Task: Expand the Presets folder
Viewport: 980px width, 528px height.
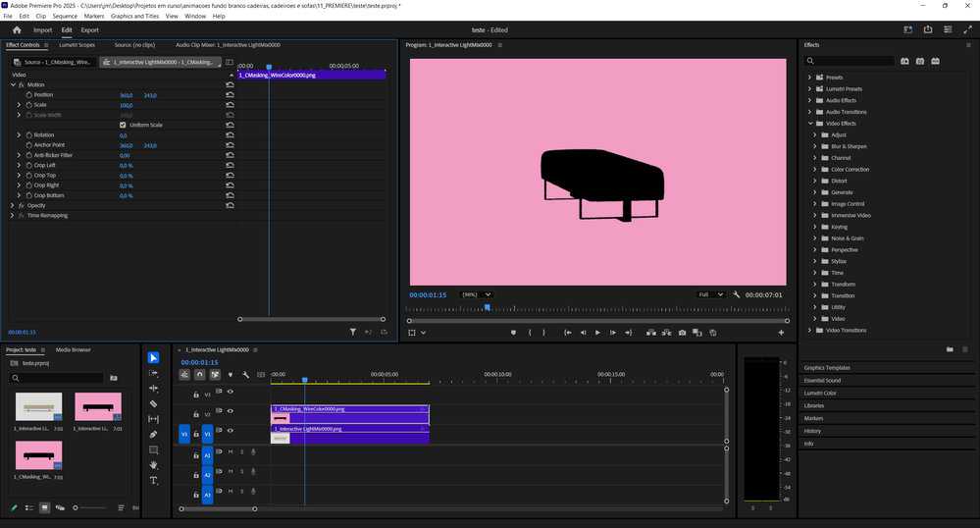Action: point(809,78)
